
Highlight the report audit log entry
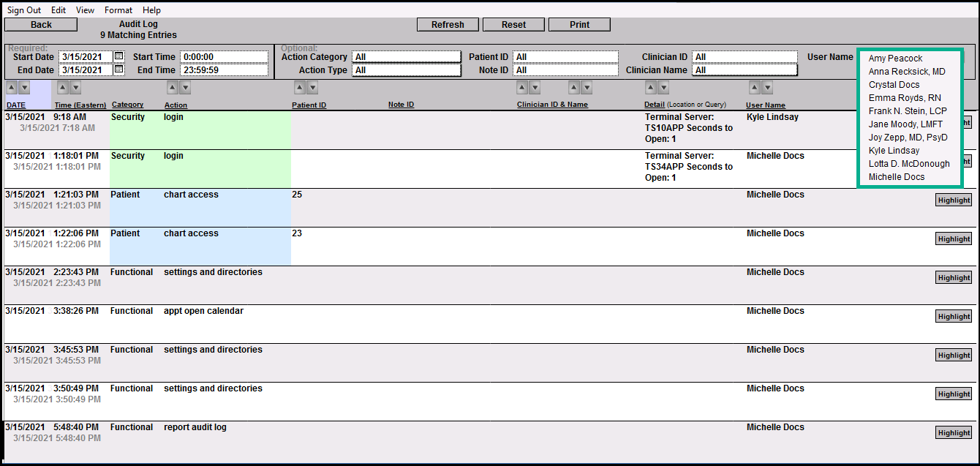coord(954,432)
